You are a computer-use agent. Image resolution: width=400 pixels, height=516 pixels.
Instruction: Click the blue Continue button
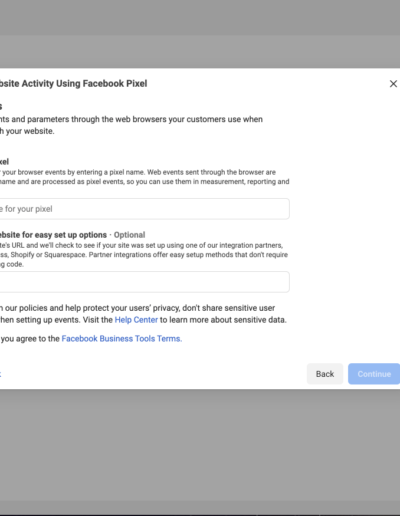click(374, 374)
